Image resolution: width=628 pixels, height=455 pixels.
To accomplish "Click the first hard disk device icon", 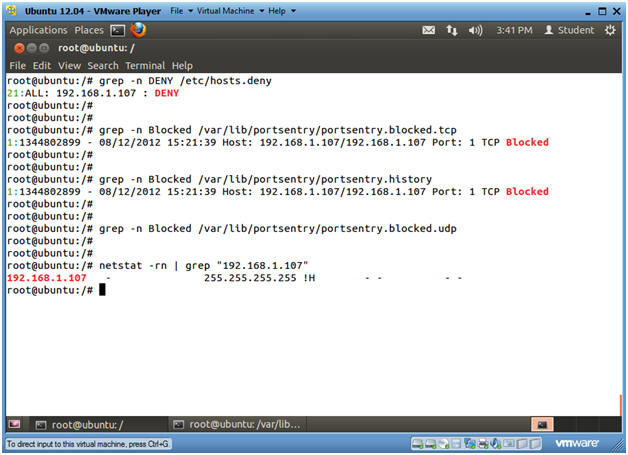I will click(x=417, y=444).
